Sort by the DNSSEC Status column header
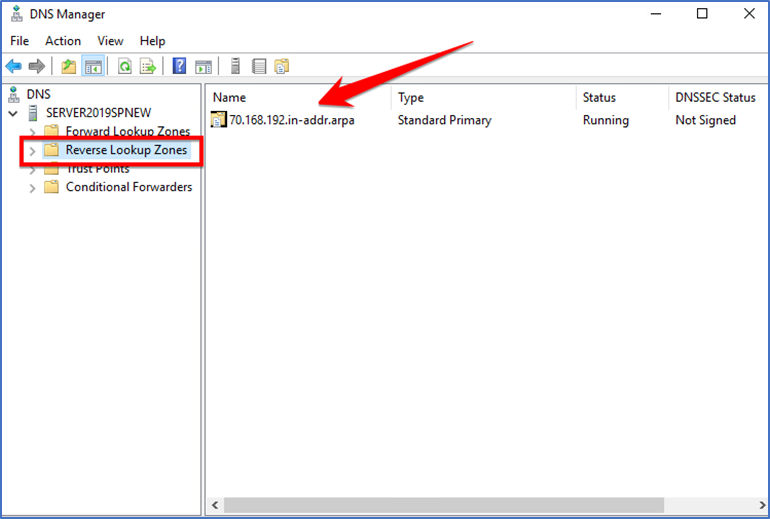 [719, 97]
